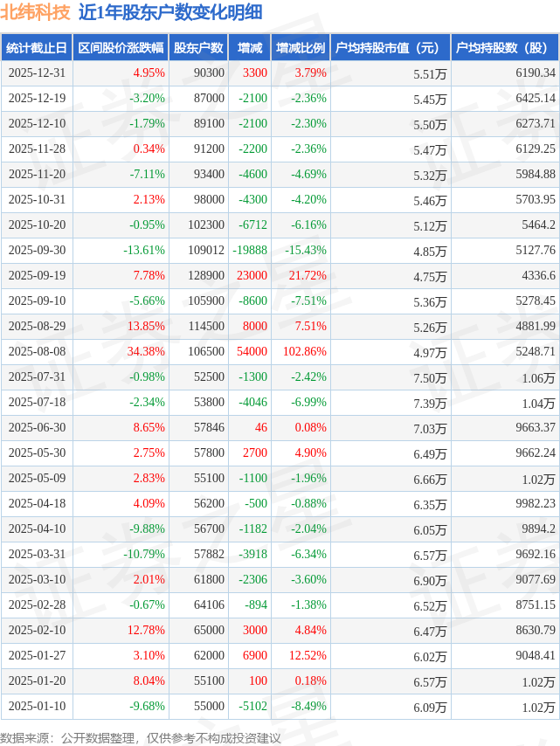Click the -13.61% price change cell

click(x=144, y=250)
